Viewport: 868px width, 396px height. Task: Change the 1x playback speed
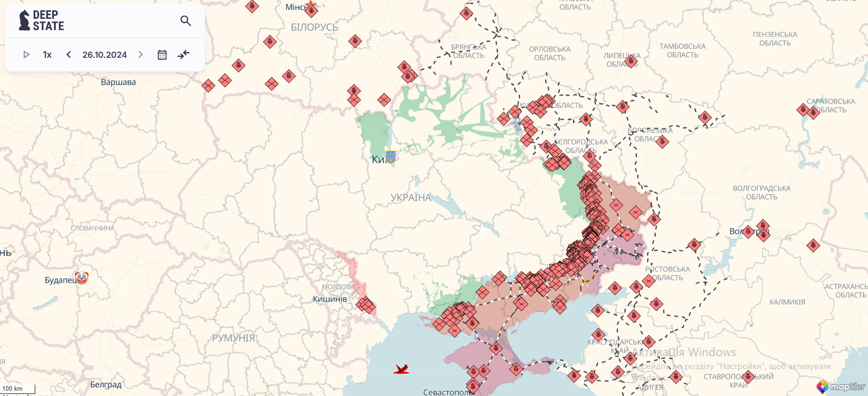click(47, 54)
